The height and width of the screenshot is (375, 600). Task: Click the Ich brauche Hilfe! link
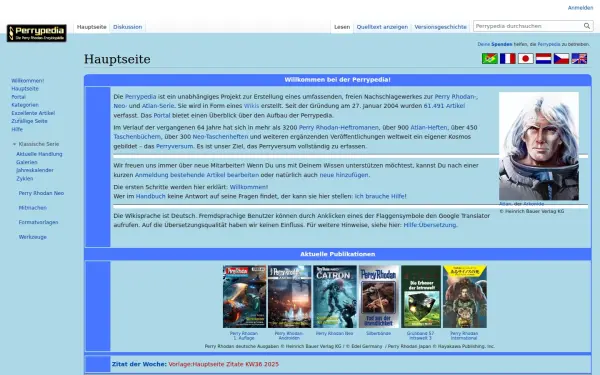click(380, 196)
